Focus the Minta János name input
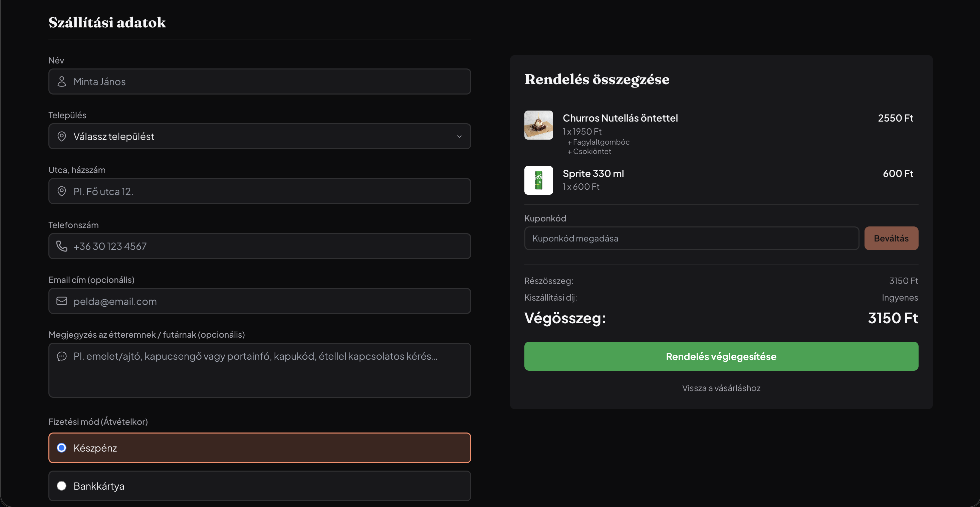The width and height of the screenshot is (980, 507). pos(260,81)
